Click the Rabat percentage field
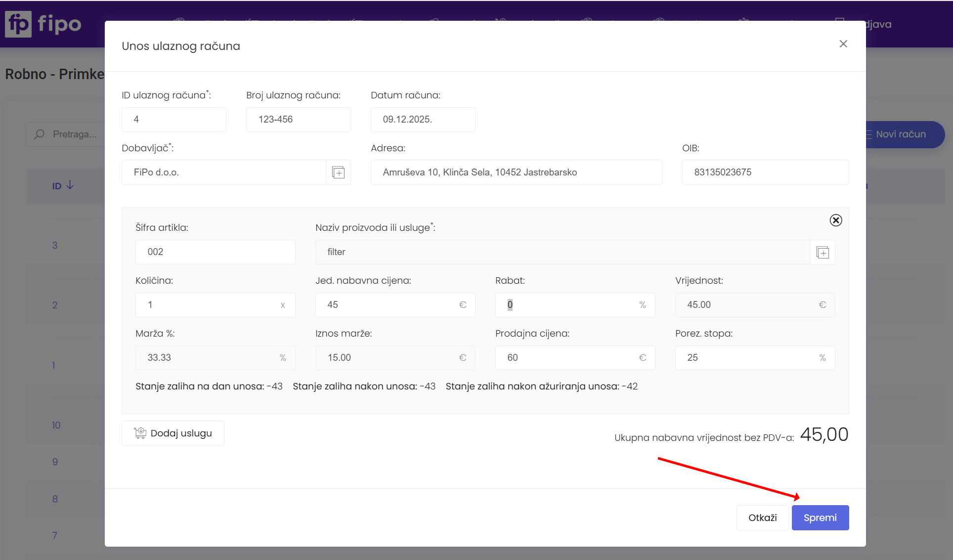Image resolution: width=953 pixels, height=560 pixels. pyautogui.click(x=568, y=305)
